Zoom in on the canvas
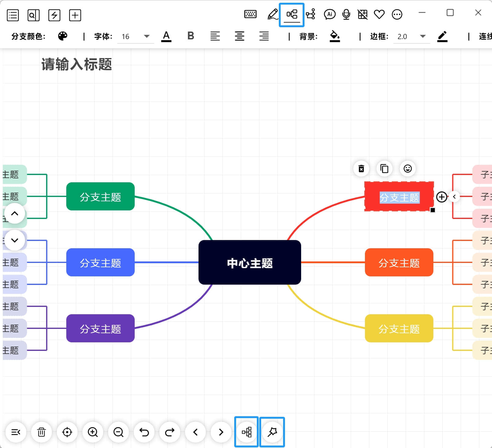The image size is (492, 448). (93, 432)
